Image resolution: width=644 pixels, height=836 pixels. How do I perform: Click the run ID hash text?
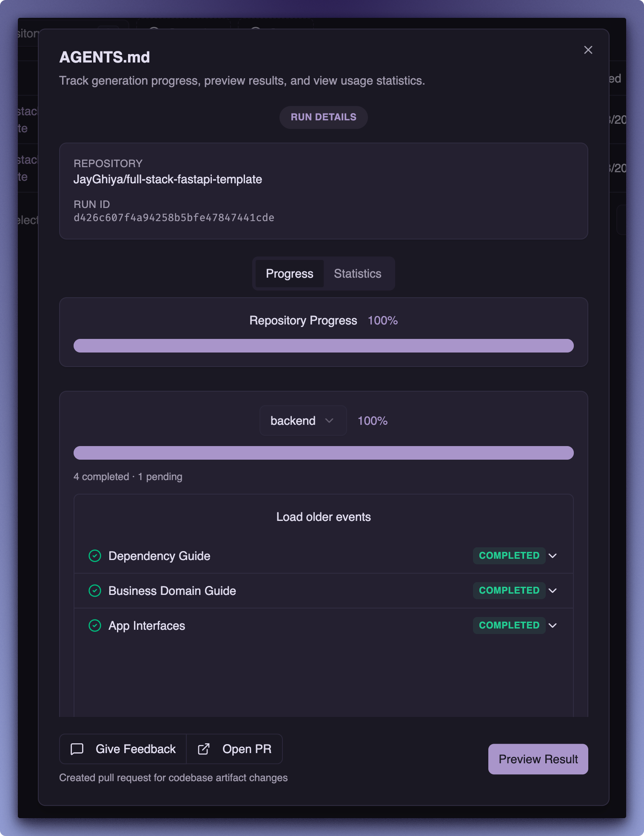coord(174,218)
